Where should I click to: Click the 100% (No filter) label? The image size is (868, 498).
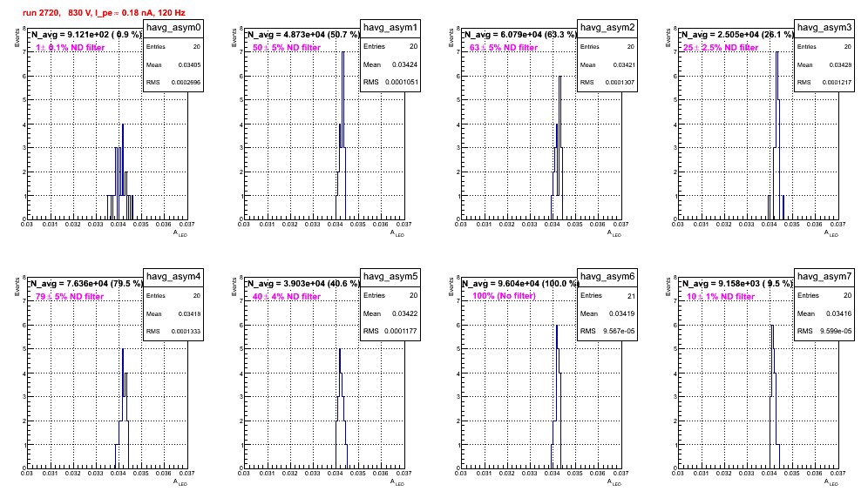tap(505, 296)
